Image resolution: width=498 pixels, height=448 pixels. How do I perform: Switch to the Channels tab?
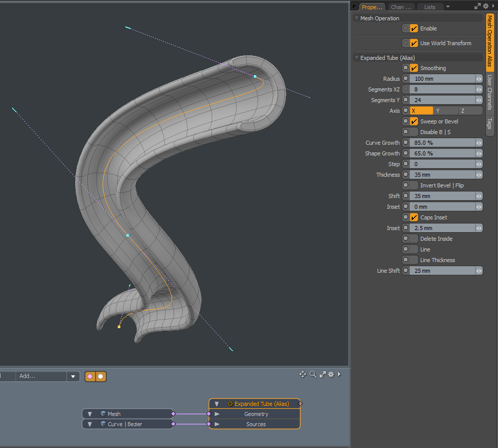(401, 7)
